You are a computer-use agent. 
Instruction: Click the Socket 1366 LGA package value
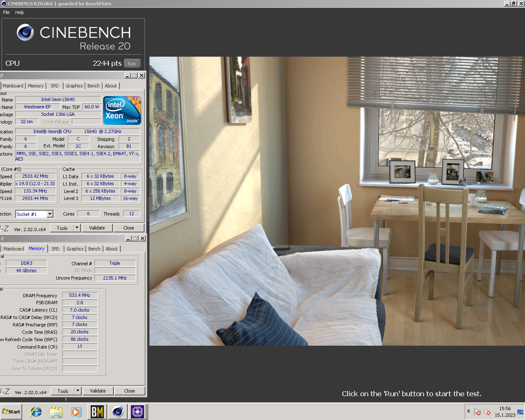(x=58, y=114)
